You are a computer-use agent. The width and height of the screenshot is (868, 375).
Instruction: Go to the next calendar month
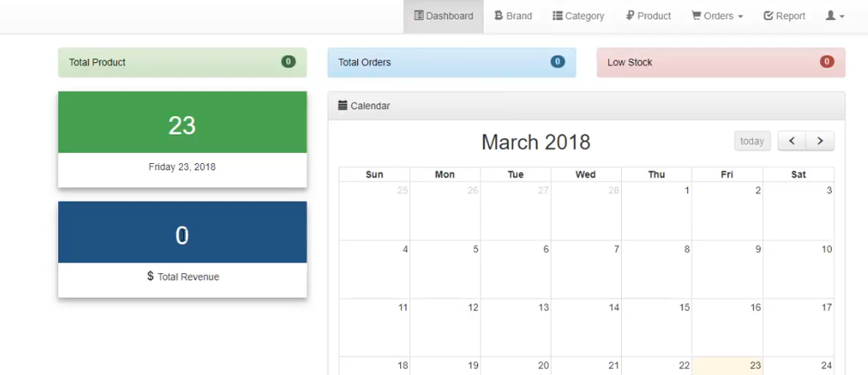(820, 140)
